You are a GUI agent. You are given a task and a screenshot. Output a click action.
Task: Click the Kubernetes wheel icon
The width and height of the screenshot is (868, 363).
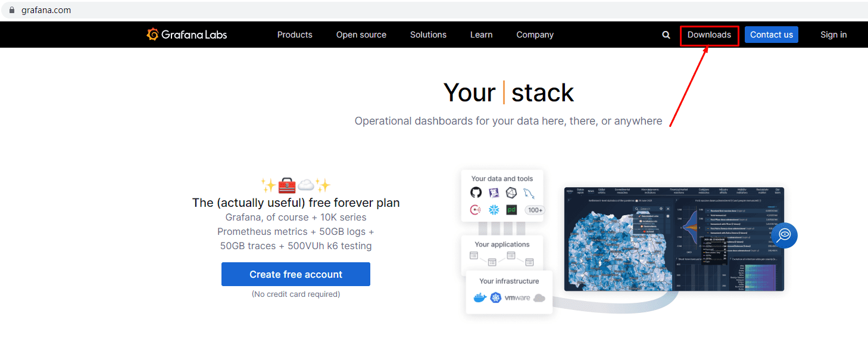(496, 297)
